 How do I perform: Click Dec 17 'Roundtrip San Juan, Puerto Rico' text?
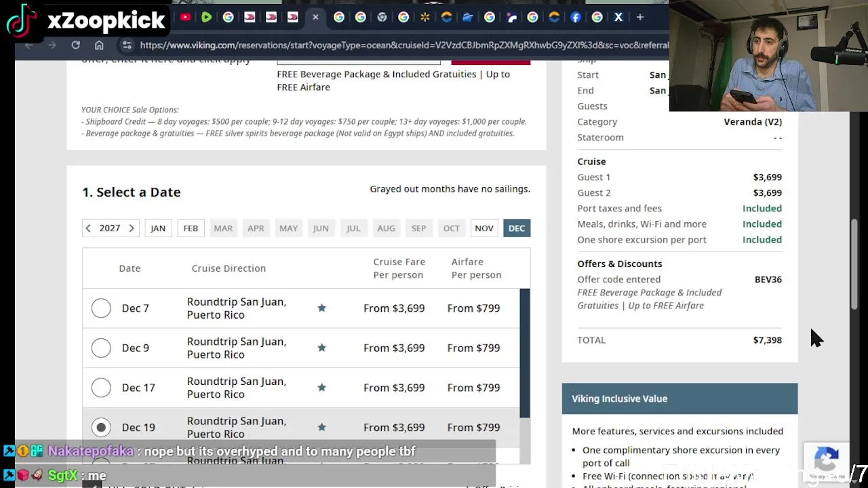click(x=237, y=388)
